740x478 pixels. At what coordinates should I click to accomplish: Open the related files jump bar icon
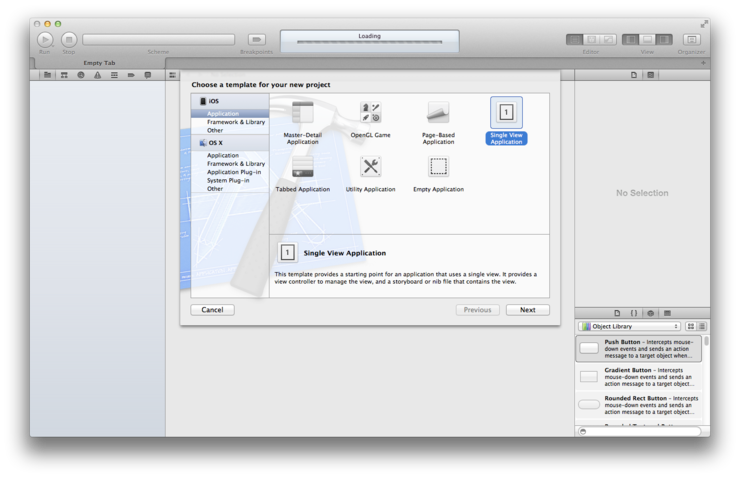172,75
